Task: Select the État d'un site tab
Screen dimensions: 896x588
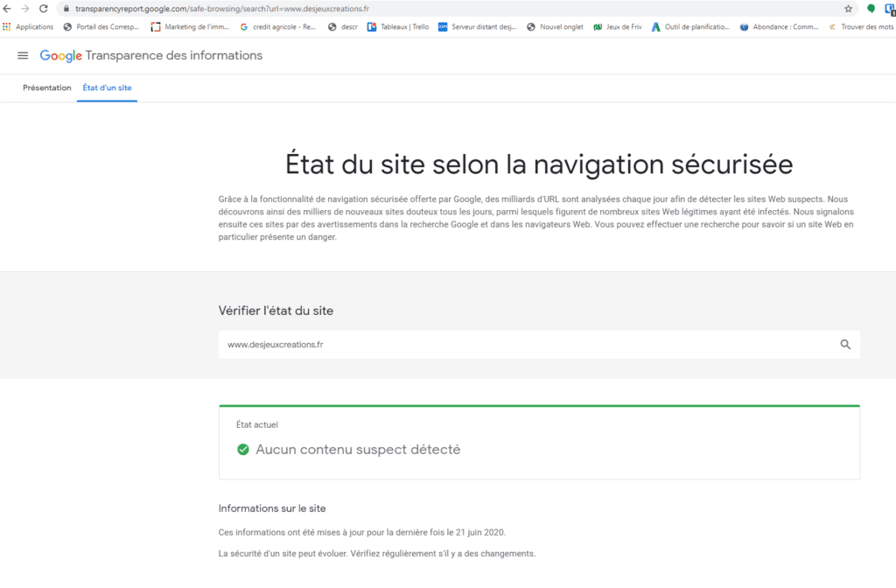Action: coord(107,88)
